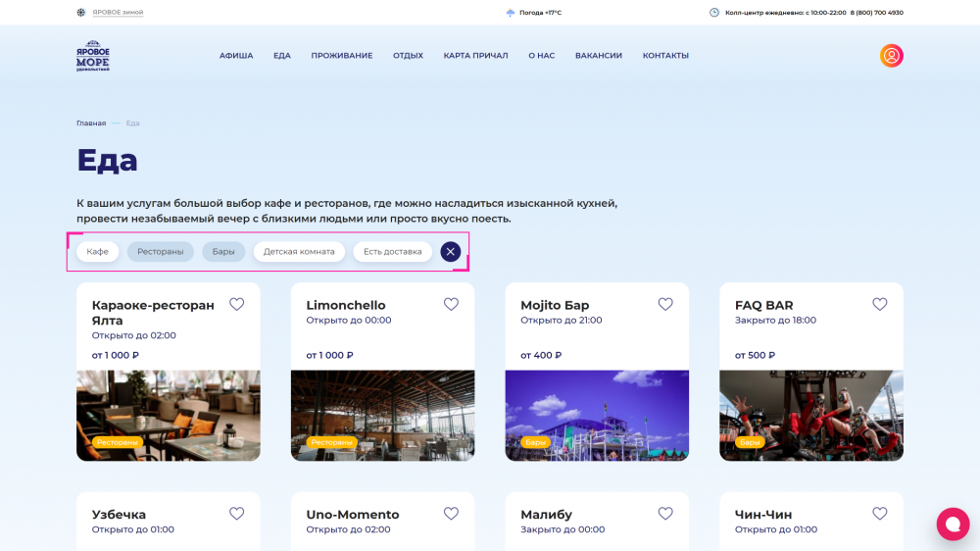
Task: Enable the Есть доставка filter
Action: point(392,252)
